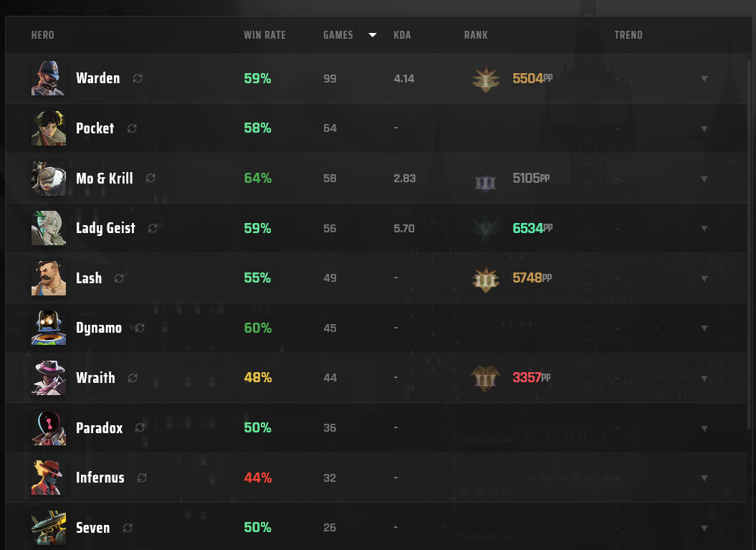Sort table by Win Rate column
756x550 pixels.
264,34
